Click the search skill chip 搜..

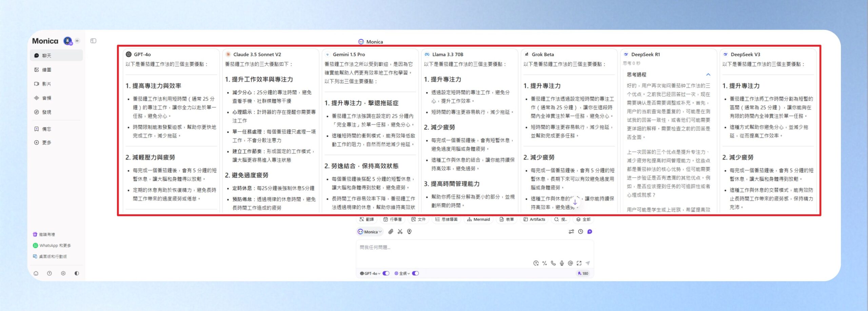coord(560,219)
